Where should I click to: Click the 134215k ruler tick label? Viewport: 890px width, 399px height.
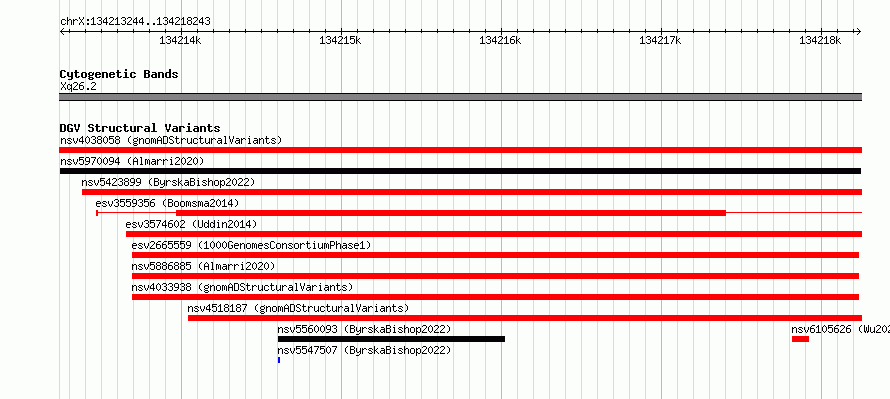(341, 40)
